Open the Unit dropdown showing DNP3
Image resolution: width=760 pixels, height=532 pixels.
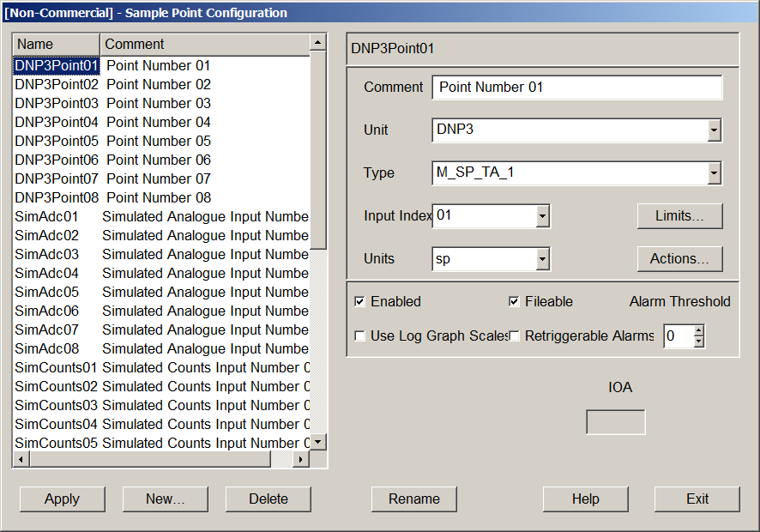[714, 130]
